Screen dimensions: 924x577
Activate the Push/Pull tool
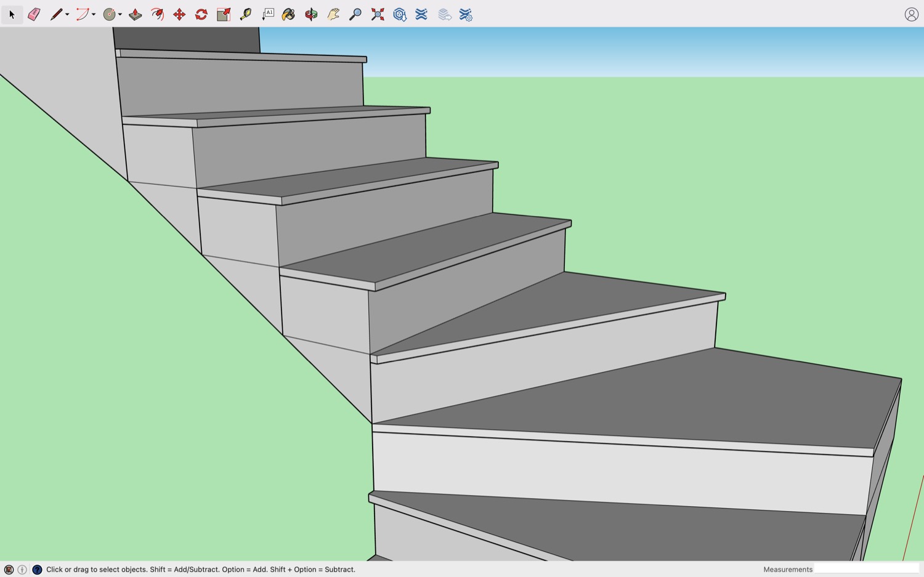[136, 14]
